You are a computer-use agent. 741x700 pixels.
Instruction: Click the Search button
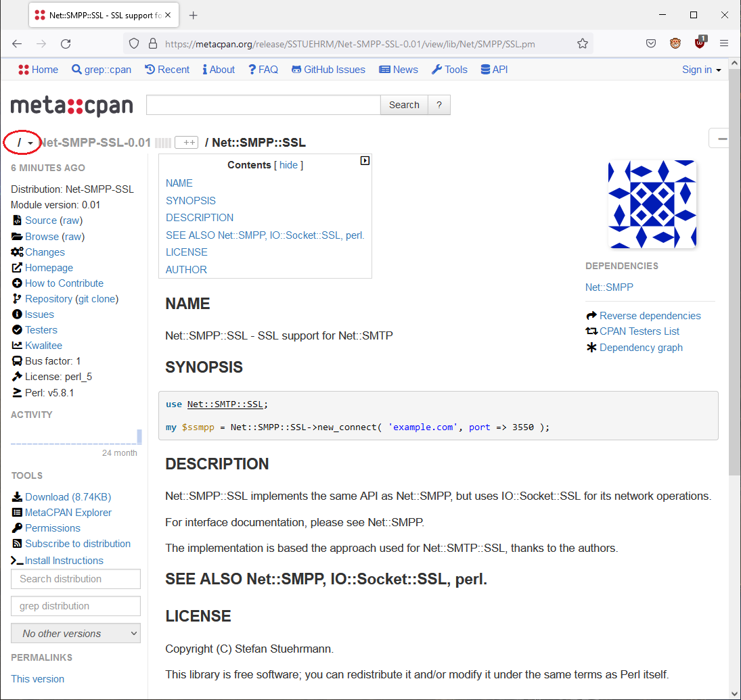pos(404,105)
